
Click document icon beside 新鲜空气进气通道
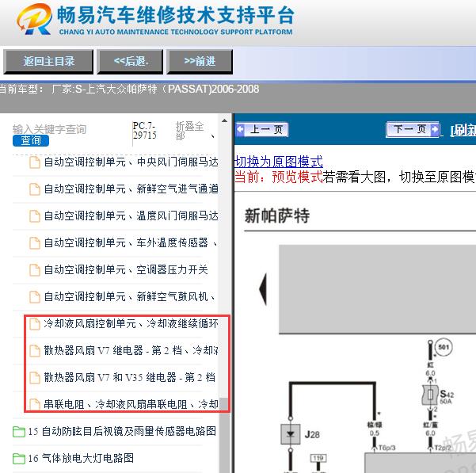[35, 189]
